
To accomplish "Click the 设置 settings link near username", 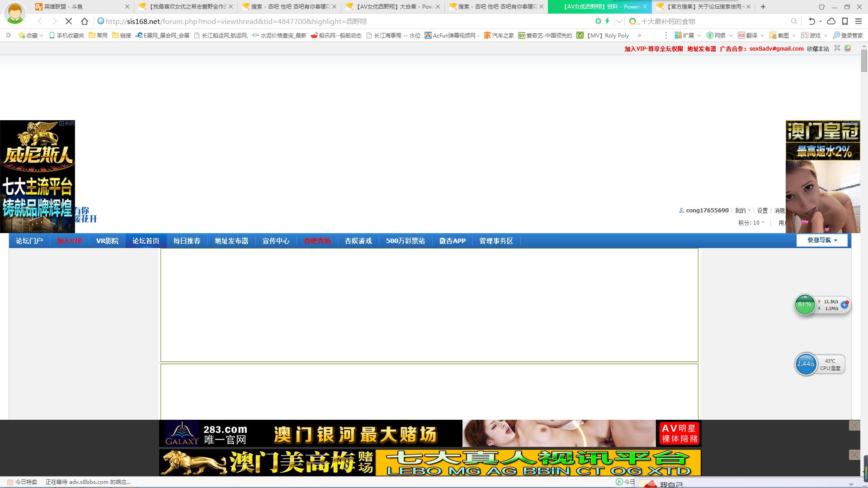I will click(762, 211).
